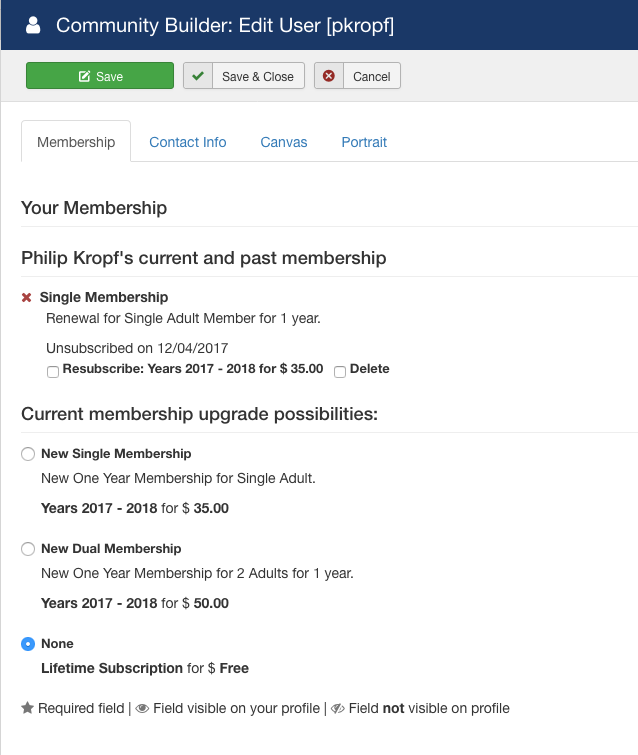
Task: Tick the Delete subscription checkbox
Action: point(340,372)
